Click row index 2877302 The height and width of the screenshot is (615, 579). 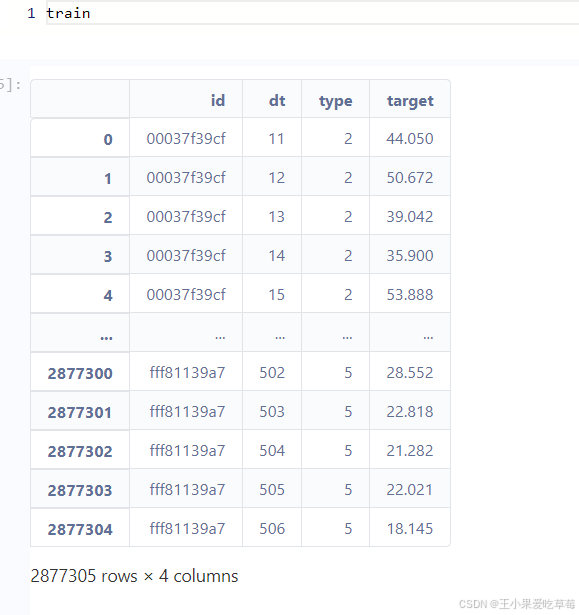point(80,451)
